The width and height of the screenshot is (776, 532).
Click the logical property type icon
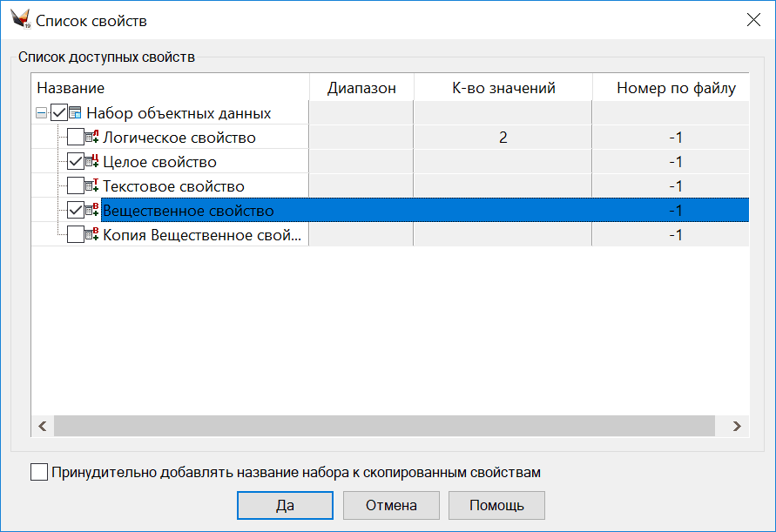92,138
